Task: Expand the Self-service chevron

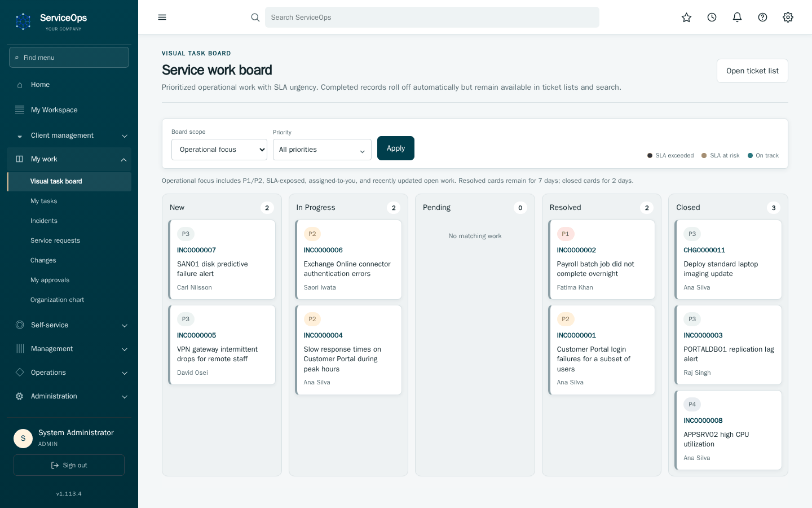Action: coord(125,326)
